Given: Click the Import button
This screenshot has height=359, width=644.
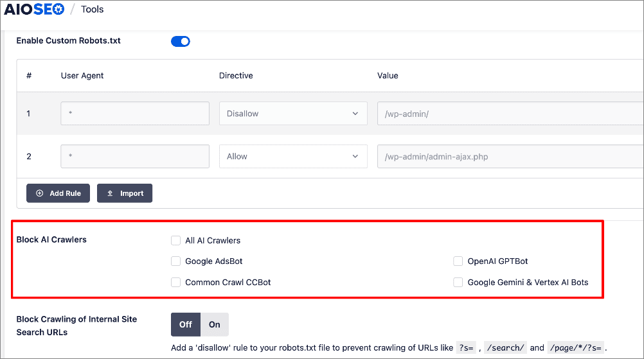Looking at the screenshot, I should (x=125, y=193).
